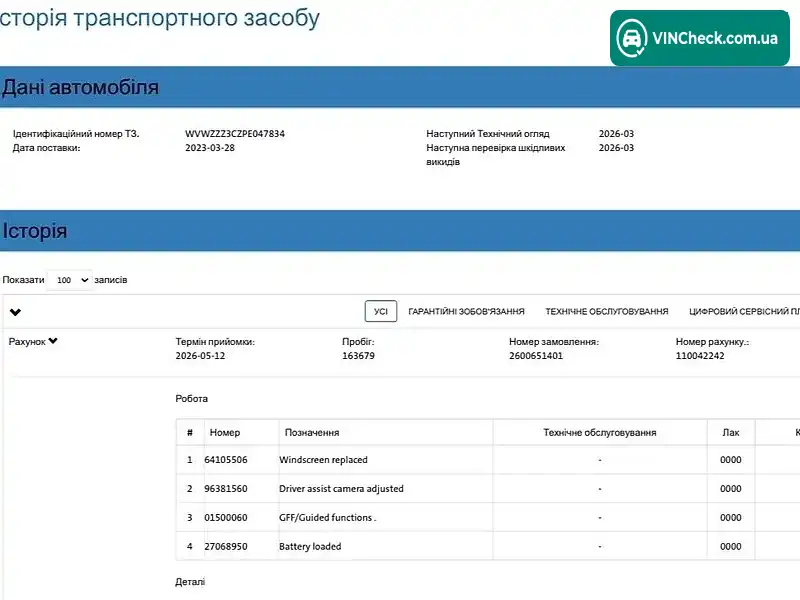800x600 pixels.
Task: Click the invoice number 110042242
Action: point(700,356)
